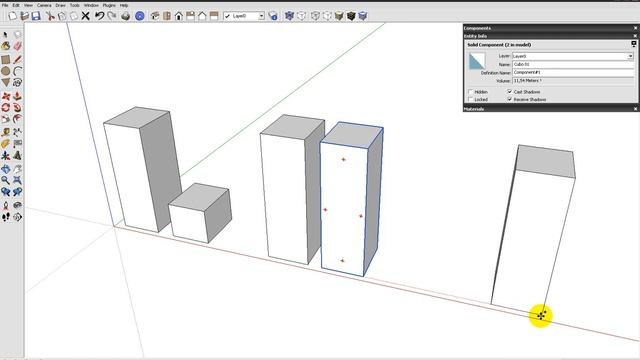This screenshot has height=360, width=640.
Task: Open the Layer Manager icon
Action: pos(273,16)
